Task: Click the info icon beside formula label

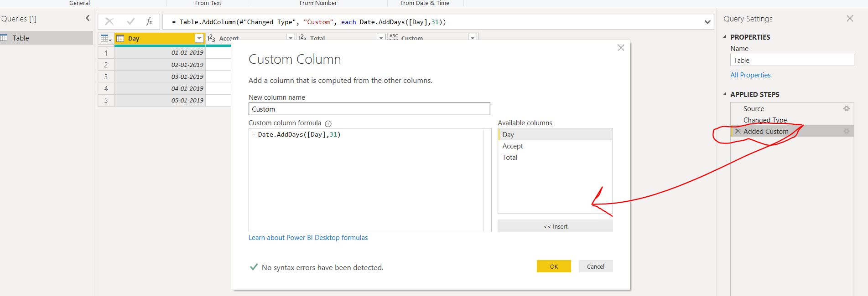Action: [328, 123]
